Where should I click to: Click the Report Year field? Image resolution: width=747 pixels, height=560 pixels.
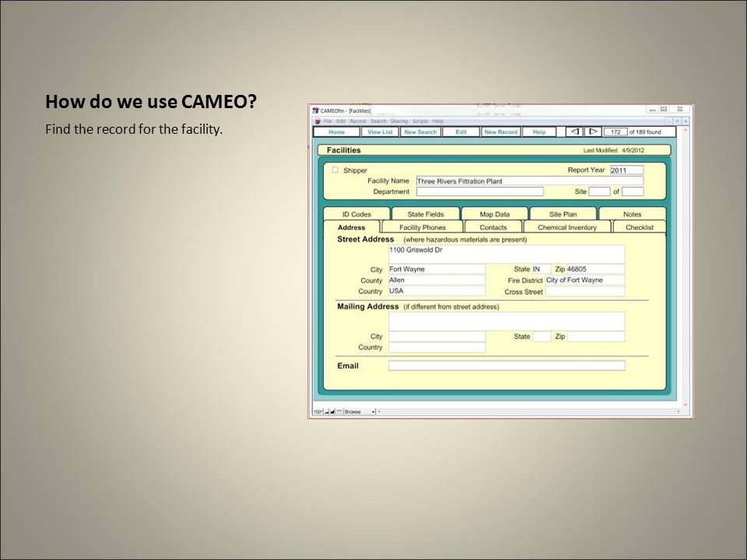626,170
